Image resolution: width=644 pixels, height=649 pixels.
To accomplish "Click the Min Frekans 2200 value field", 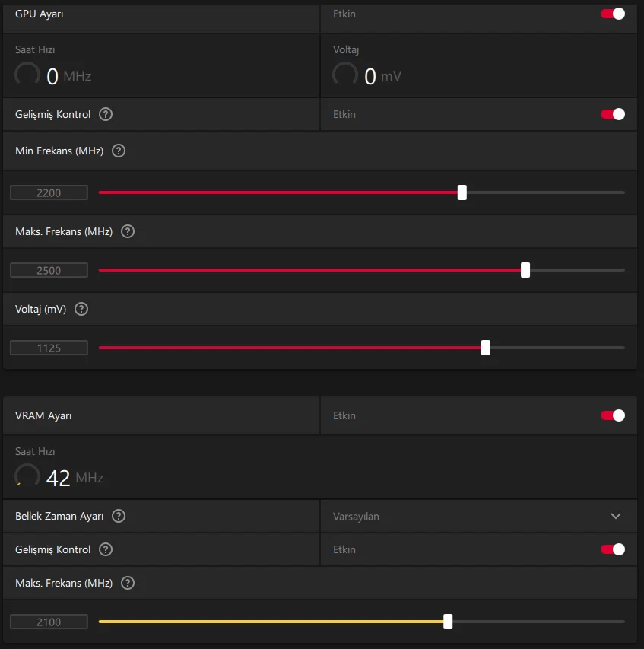I will point(49,192).
